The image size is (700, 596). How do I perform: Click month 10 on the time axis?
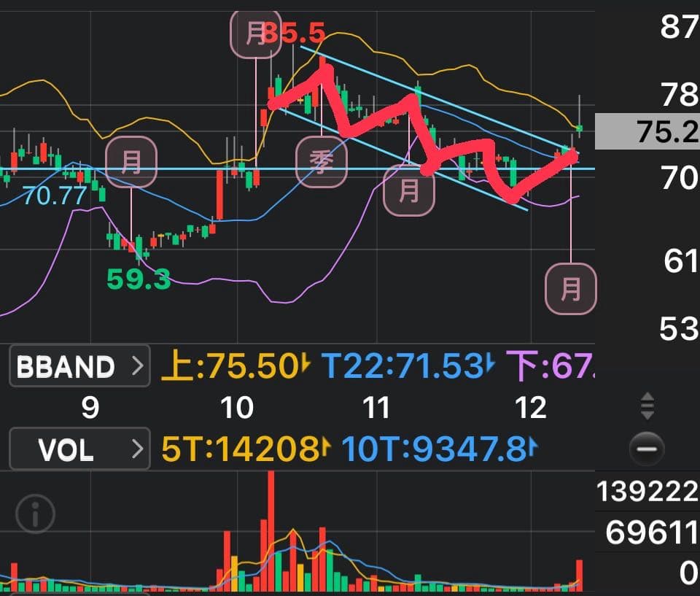tap(237, 408)
